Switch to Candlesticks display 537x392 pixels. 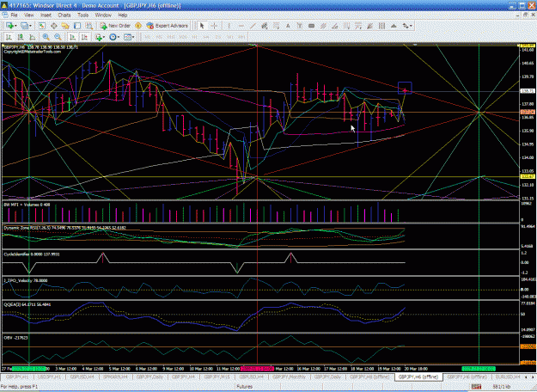pyautogui.click(x=21, y=37)
